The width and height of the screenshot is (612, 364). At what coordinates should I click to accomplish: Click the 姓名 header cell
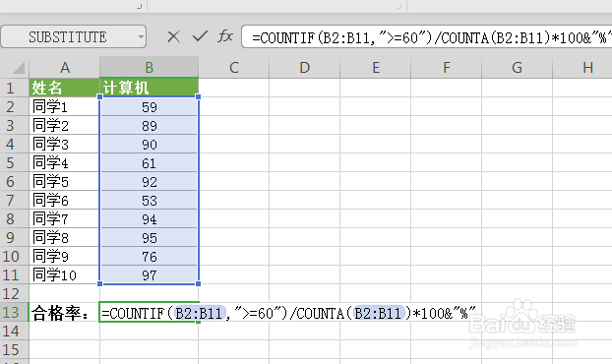pos(64,88)
